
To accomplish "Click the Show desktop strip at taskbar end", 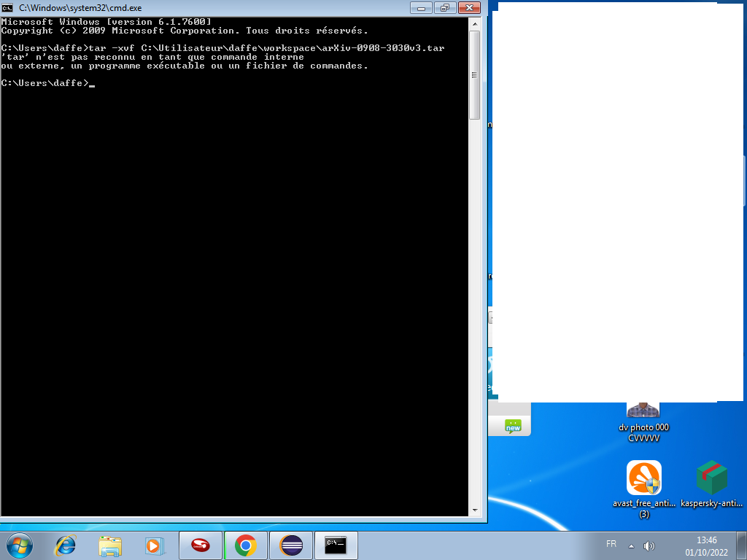I will tap(743, 545).
